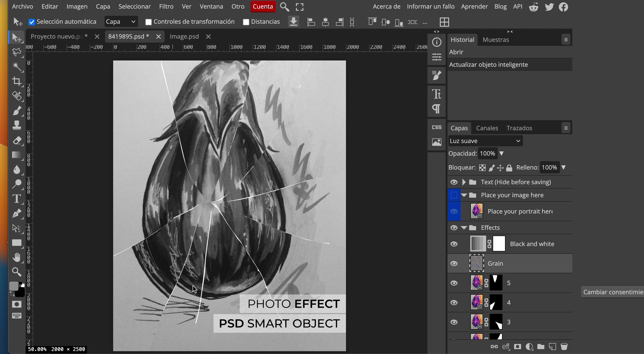Switch to the Canales tab
The image size is (644, 354).
[x=487, y=128]
